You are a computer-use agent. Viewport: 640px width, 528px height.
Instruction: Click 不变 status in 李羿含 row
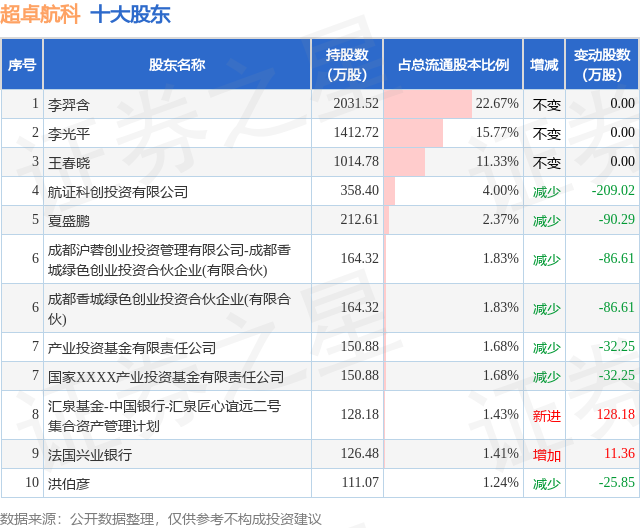coord(547,105)
